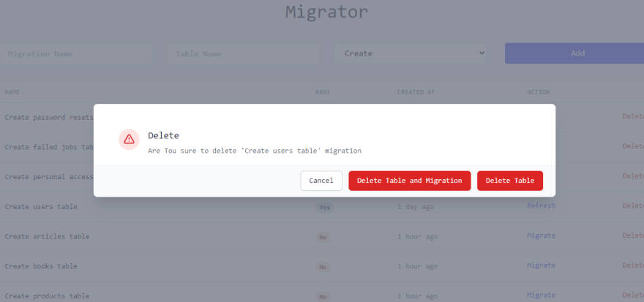Click the 'Create failed jobs' row name

tap(49, 147)
